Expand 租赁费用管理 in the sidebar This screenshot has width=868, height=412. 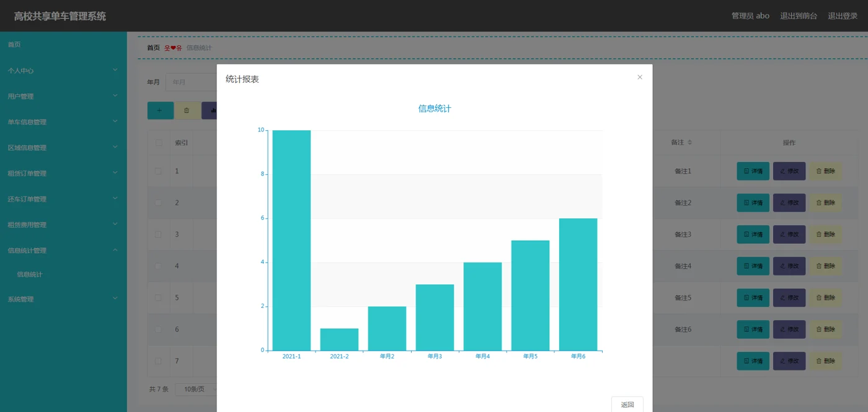63,225
